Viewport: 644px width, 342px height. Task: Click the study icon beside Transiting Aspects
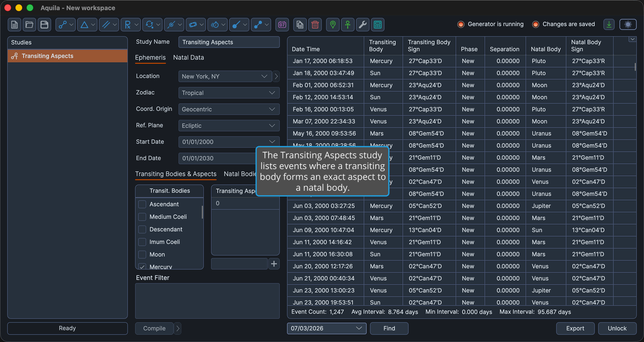tap(14, 56)
